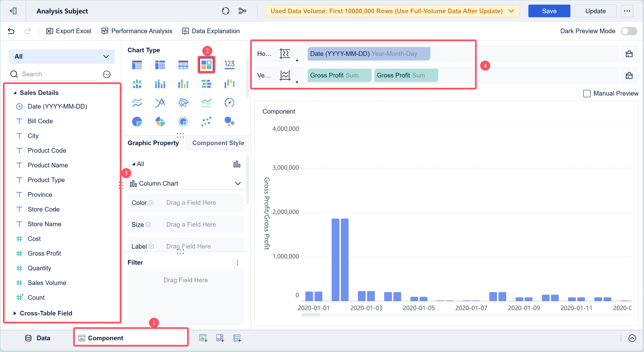Click the refresh circle icon in header
Screen dimensions: 644x352
225,11
